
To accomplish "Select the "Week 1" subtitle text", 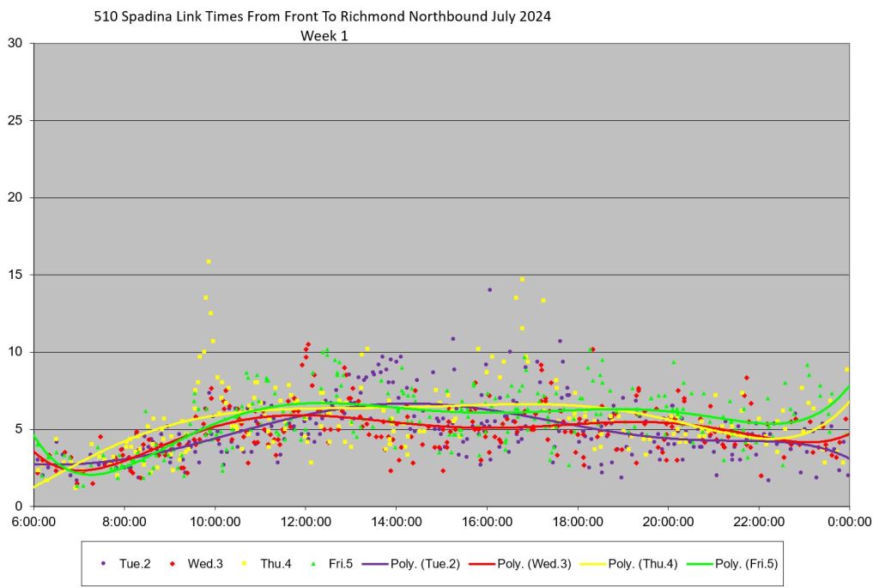I will point(324,35).
